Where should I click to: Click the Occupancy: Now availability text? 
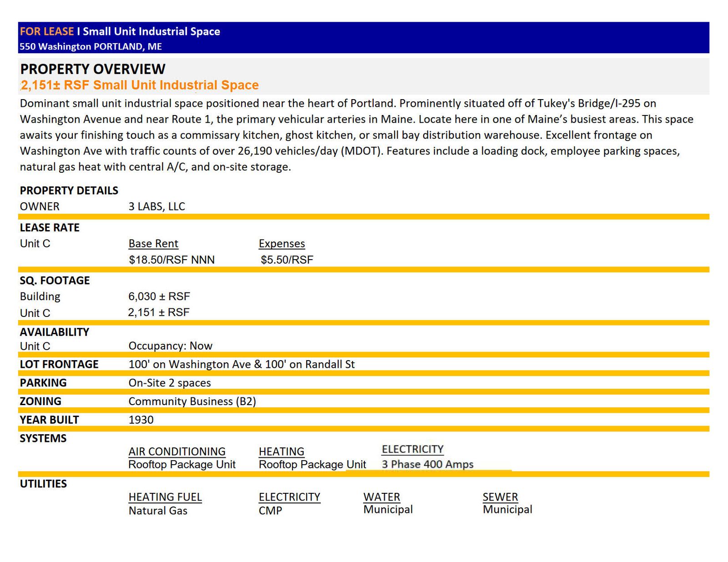point(171,346)
